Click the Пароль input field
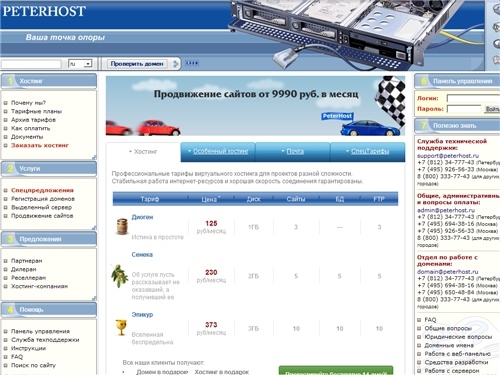Viewport: 500px width, 375px height. [x=464, y=109]
